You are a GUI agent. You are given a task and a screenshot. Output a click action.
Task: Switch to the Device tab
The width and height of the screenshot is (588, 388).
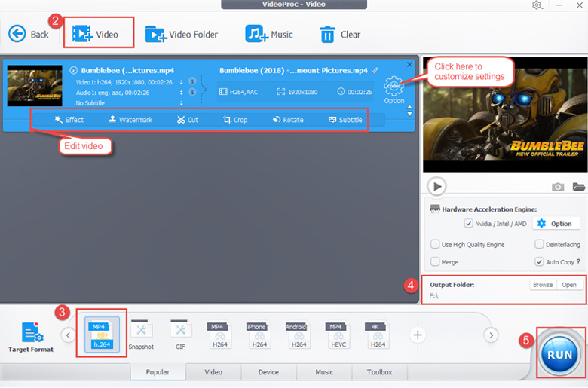(268, 372)
